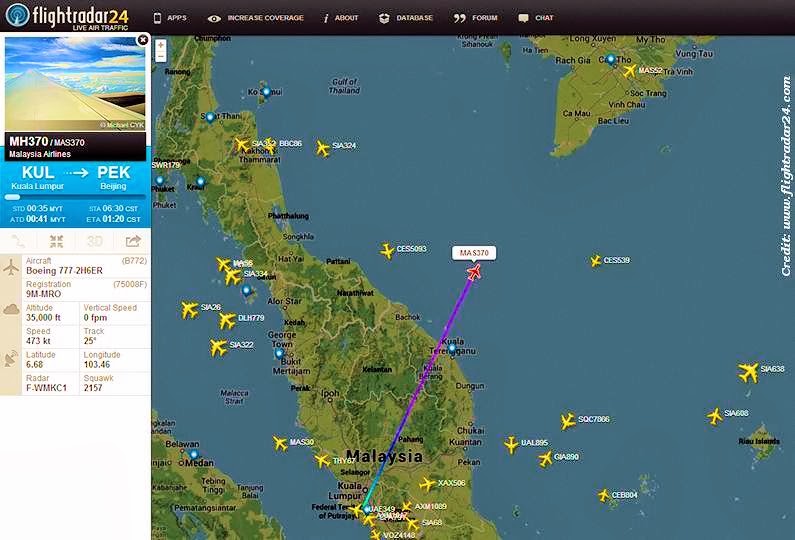Image resolution: width=795 pixels, height=540 pixels.
Task: Click the Medan airport marker
Action: tap(194, 455)
